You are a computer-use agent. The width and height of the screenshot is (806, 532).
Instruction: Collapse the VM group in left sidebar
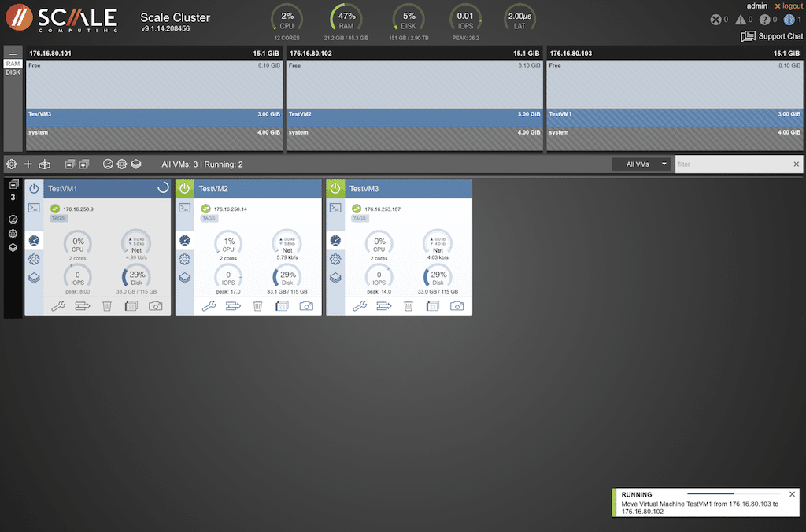tap(13, 184)
